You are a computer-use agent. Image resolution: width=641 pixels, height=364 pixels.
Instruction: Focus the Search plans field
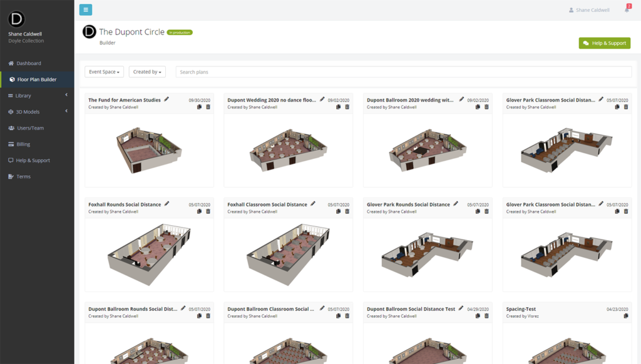coord(404,72)
